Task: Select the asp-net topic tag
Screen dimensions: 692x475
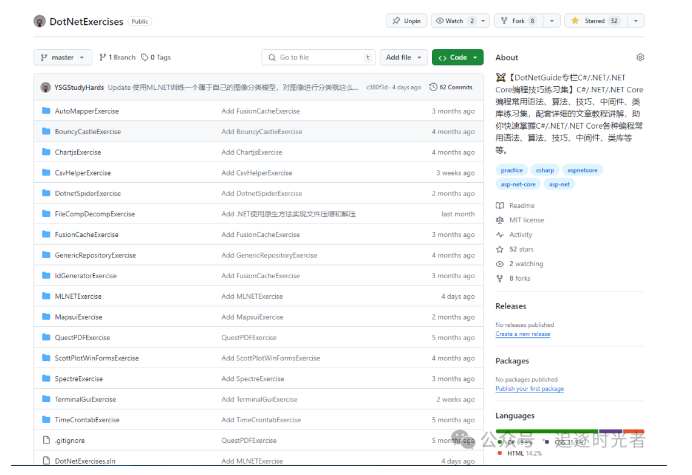Action: pos(559,184)
